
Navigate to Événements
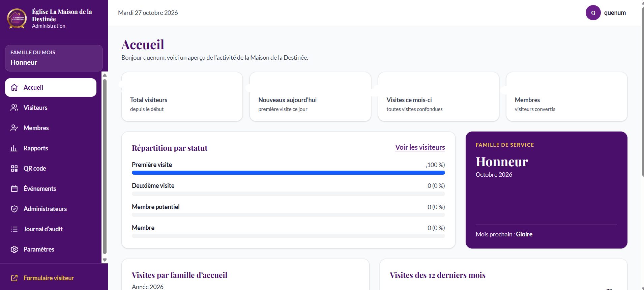point(51,189)
